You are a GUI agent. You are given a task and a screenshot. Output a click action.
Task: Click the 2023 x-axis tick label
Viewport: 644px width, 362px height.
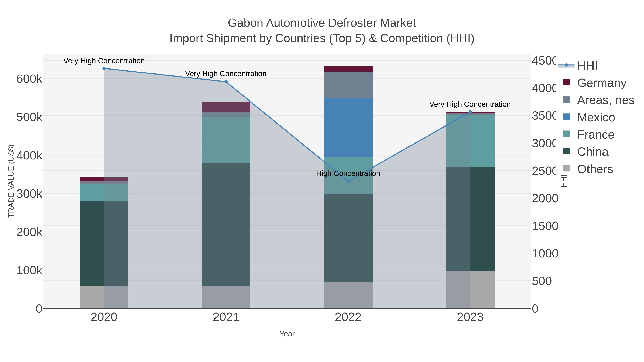click(470, 317)
